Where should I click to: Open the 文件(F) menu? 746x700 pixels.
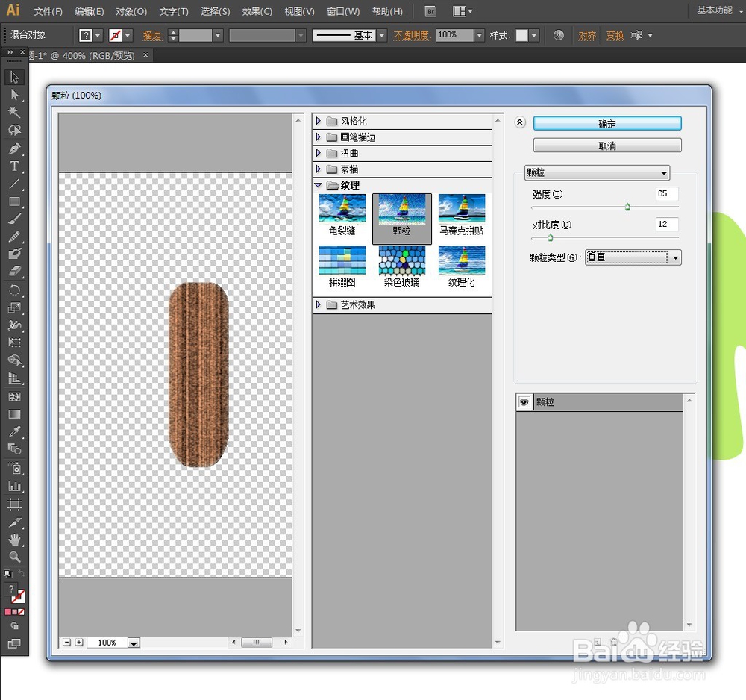[x=48, y=11]
